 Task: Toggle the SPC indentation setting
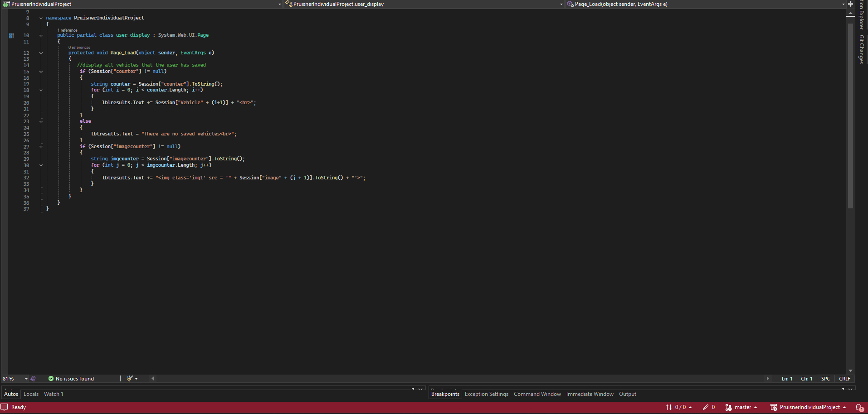click(x=825, y=379)
